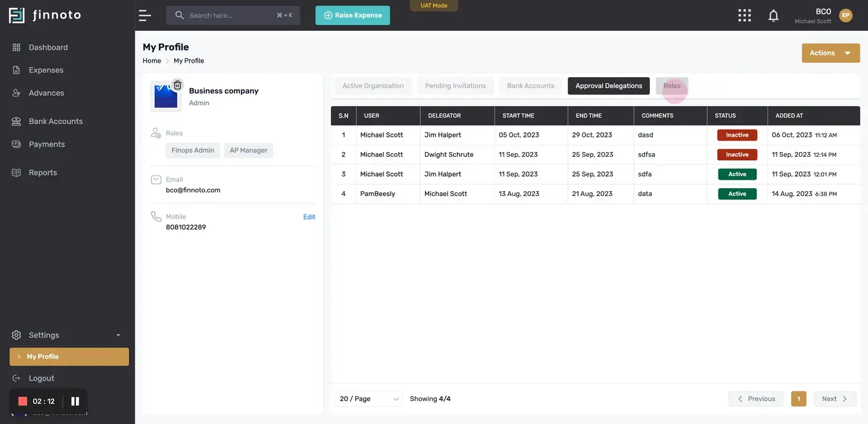This screenshot has height=424, width=868.
Task: Open the notifications bell
Action: pos(773,16)
